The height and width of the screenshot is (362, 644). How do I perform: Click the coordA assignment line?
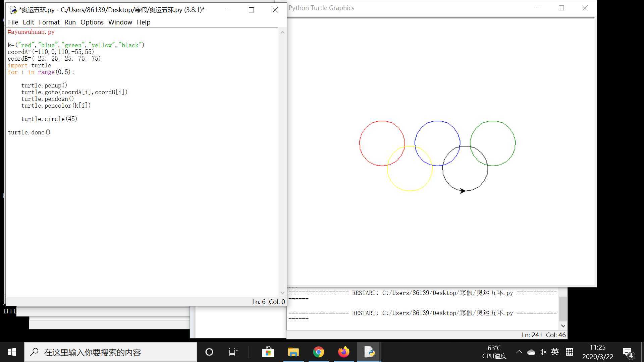coord(51,52)
